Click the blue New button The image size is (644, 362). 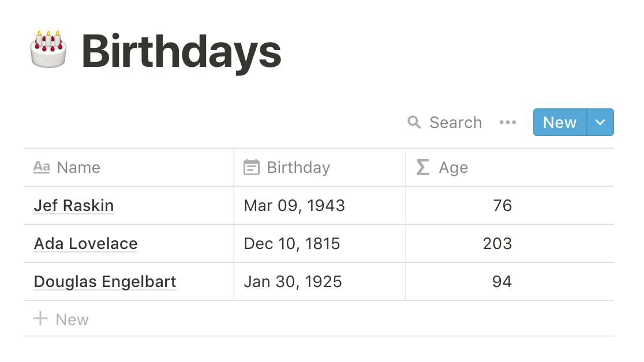point(560,122)
